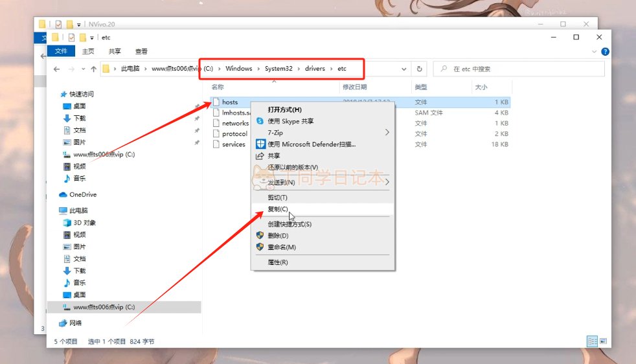
Task: Expand the address bar history dropdown
Action: point(404,69)
